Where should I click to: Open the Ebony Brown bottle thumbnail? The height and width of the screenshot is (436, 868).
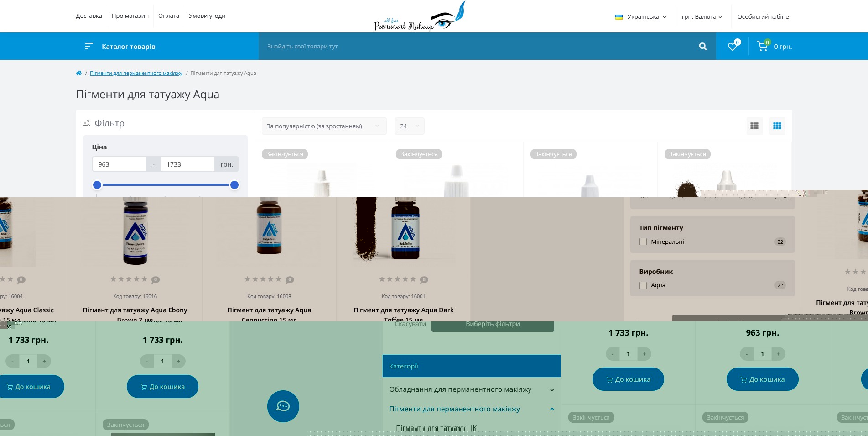[135, 231]
